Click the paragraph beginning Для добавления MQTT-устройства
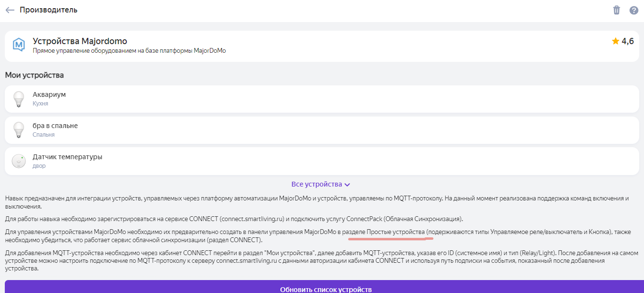 pyautogui.click(x=322, y=260)
